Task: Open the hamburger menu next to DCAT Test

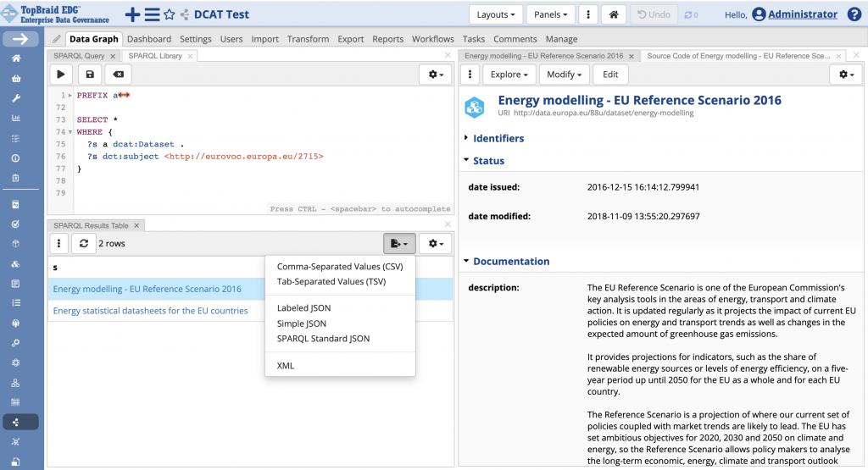Action: coord(153,14)
